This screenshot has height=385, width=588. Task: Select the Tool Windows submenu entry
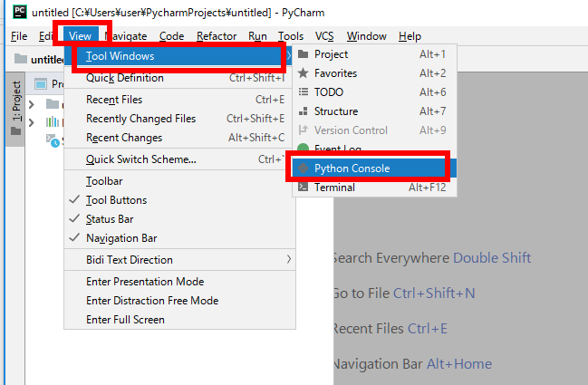click(x=180, y=56)
